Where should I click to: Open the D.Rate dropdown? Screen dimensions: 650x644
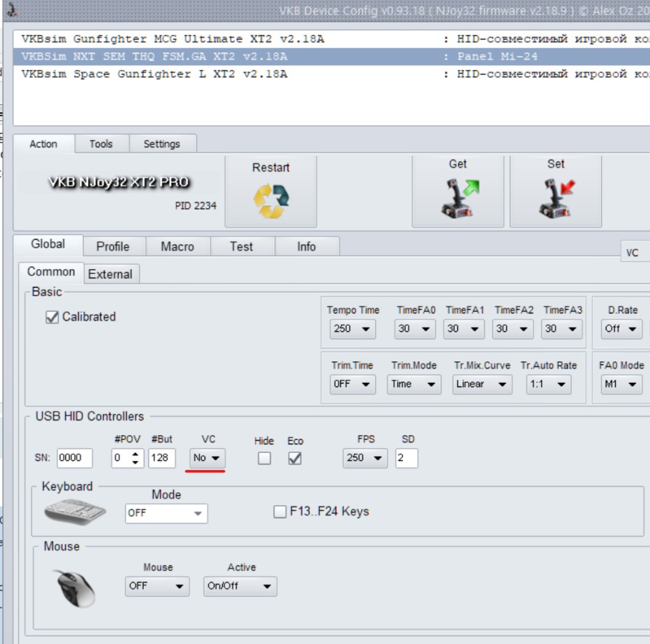[621, 329]
